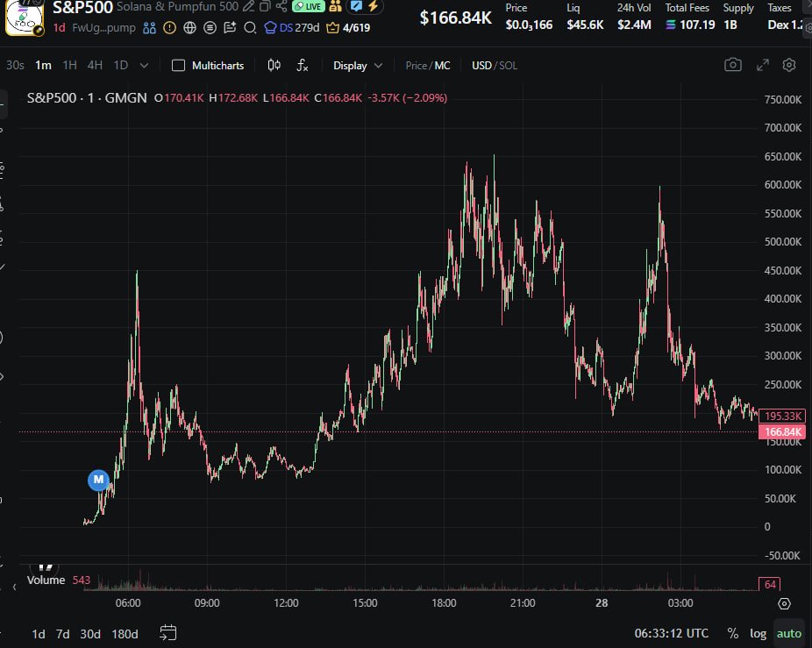Share the S&P500 token via share icon

pos(281,6)
